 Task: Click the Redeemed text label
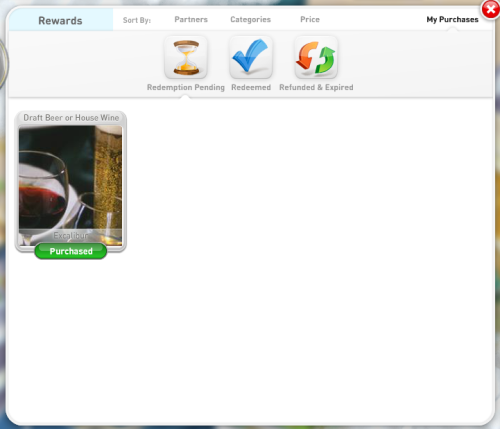pos(251,87)
